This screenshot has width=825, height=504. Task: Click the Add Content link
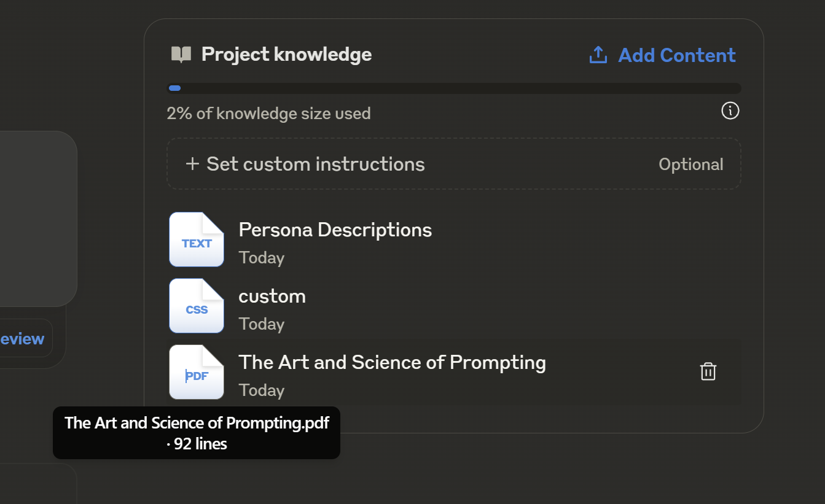point(676,55)
